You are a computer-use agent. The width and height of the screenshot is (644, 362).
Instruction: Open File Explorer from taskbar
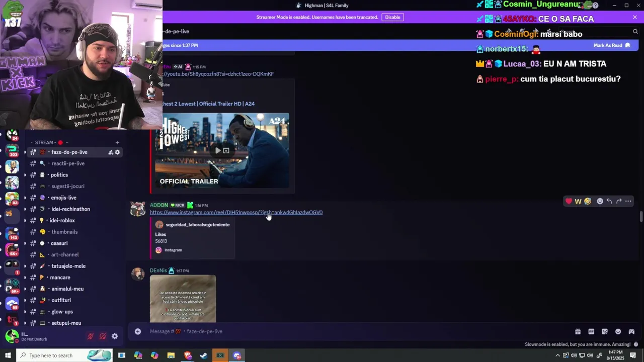point(171,355)
